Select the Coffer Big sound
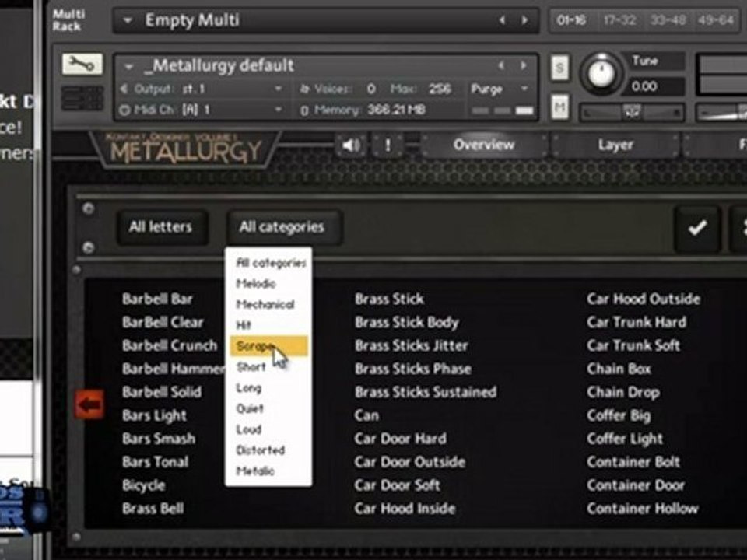The height and width of the screenshot is (560, 747). 619,415
